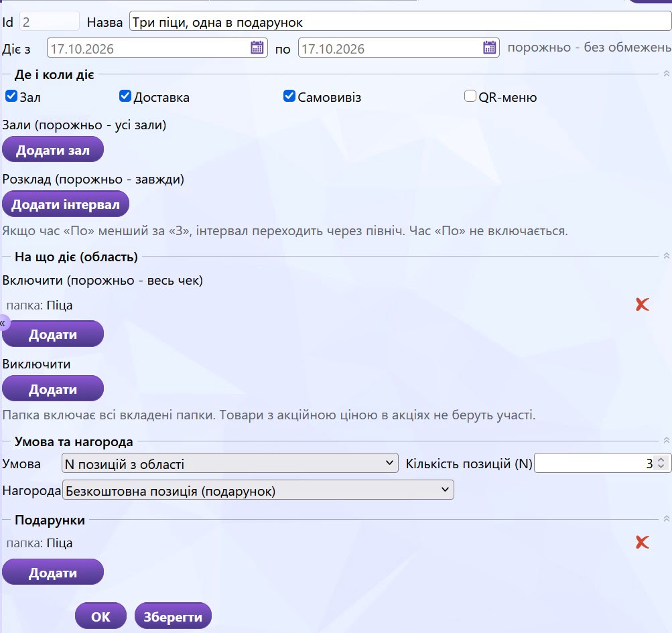Viewport: 672px width, 633px height.
Task: Focus the 'Кількість позицій (N)' number field
Action: click(602, 464)
